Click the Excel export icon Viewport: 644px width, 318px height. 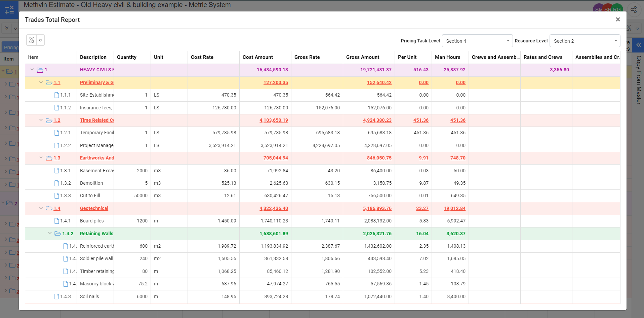pyautogui.click(x=32, y=40)
